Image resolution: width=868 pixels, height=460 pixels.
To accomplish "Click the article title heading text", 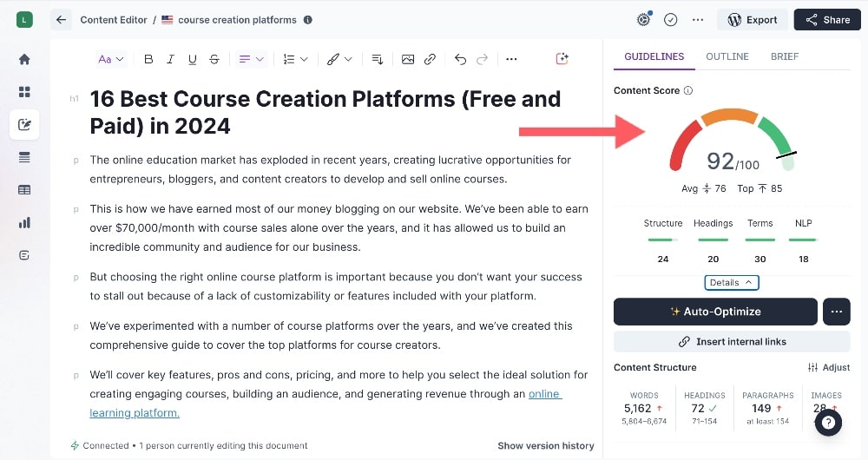I will coord(325,112).
